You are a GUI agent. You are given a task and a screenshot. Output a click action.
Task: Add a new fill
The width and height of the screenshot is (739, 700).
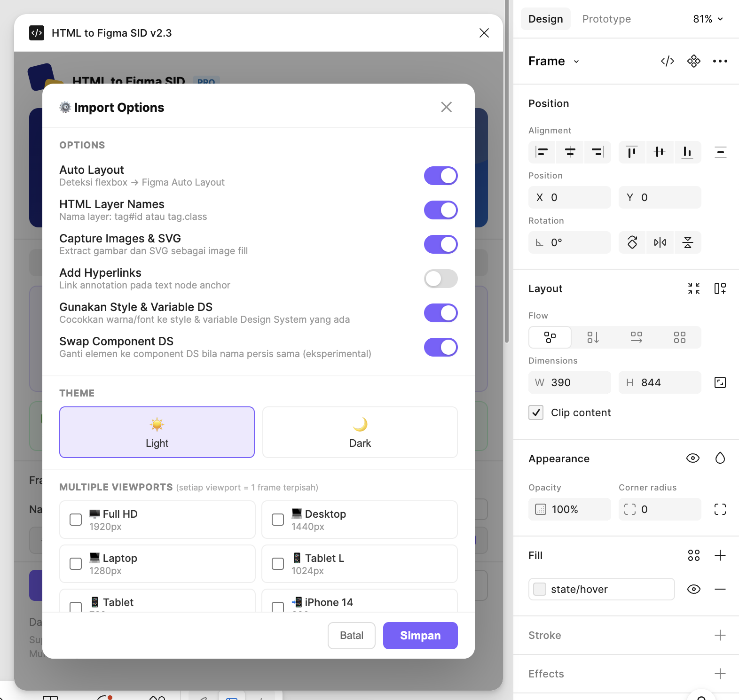pyautogui.click(x=720, y=555)
